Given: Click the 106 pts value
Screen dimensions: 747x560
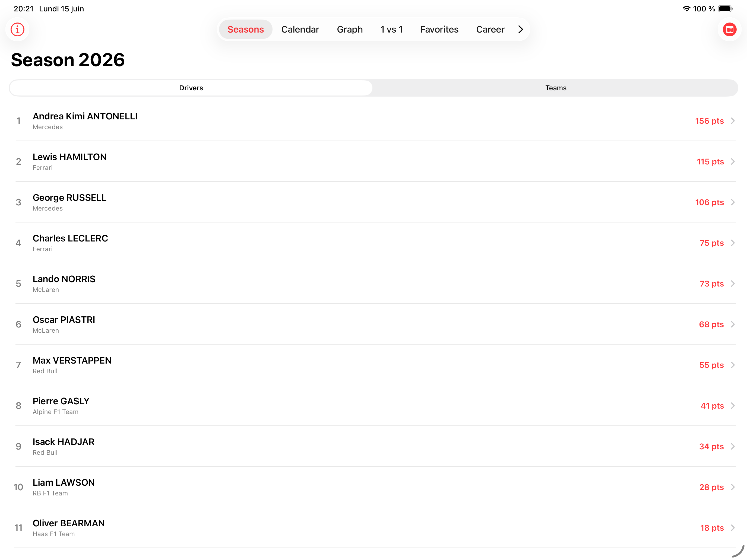Looking at the screenshot, I should pos(709,202).
